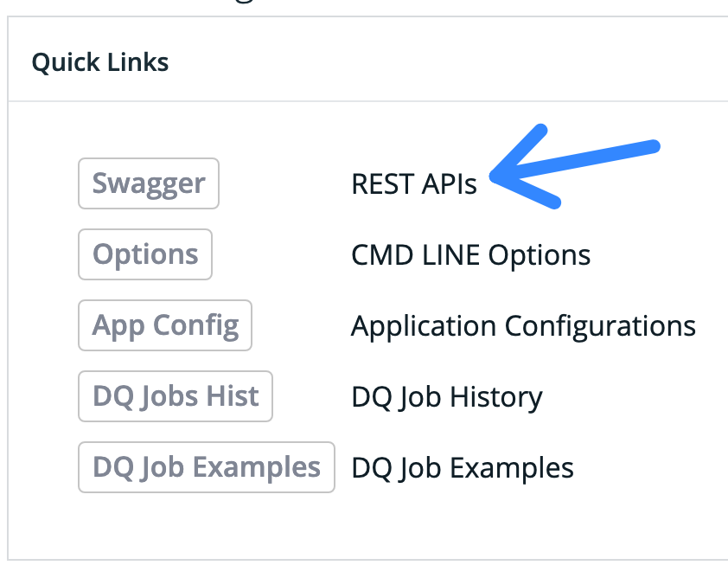
Task: Click the Quick Links panel header
Action: pyautogui.click(x=100, y=62)
